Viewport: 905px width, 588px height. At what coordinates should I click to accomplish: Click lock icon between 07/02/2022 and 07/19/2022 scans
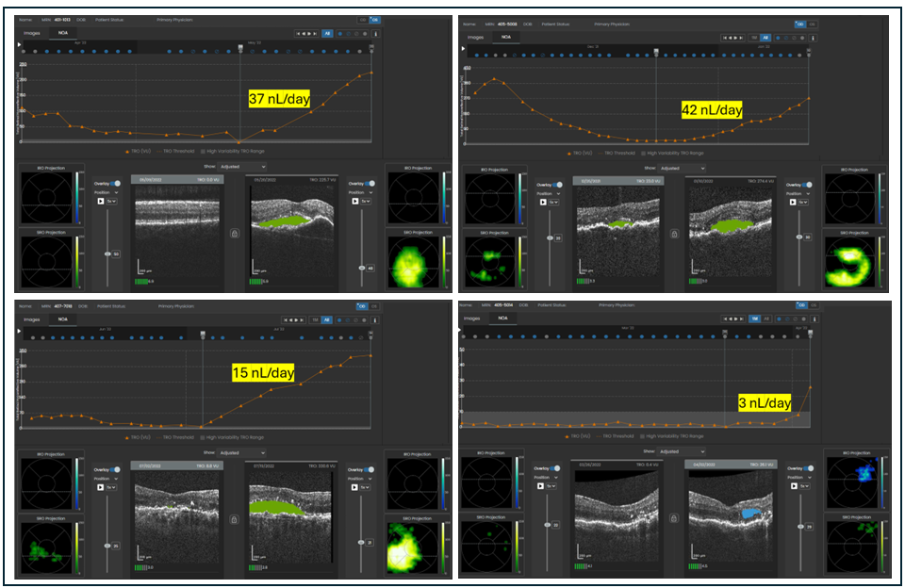[x=234, y=519]
